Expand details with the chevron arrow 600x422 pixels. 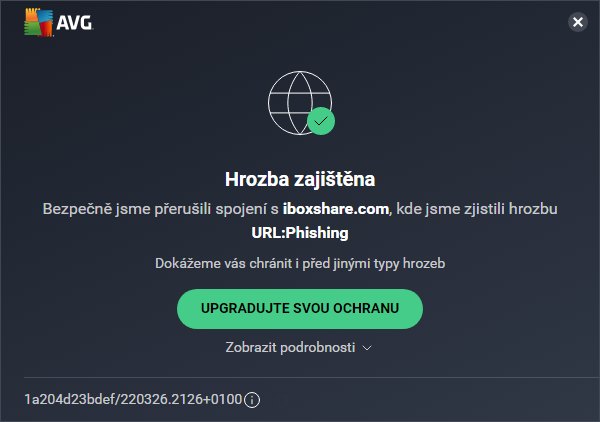point(367,348)
